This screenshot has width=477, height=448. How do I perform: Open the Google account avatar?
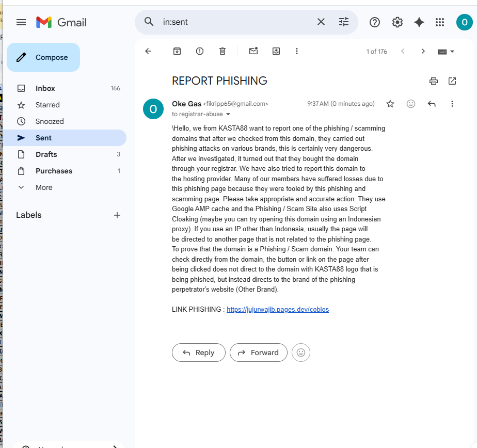click(x=464, y=22)
